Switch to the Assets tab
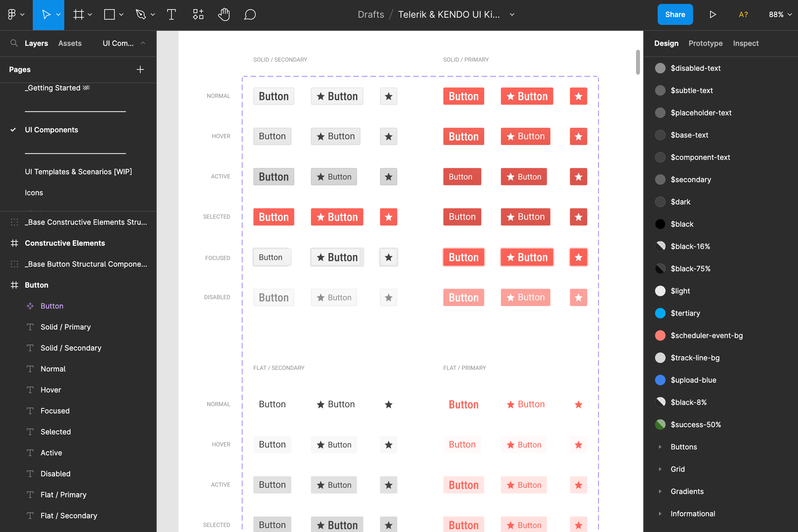798x532 pixels. tap(70, 43)
